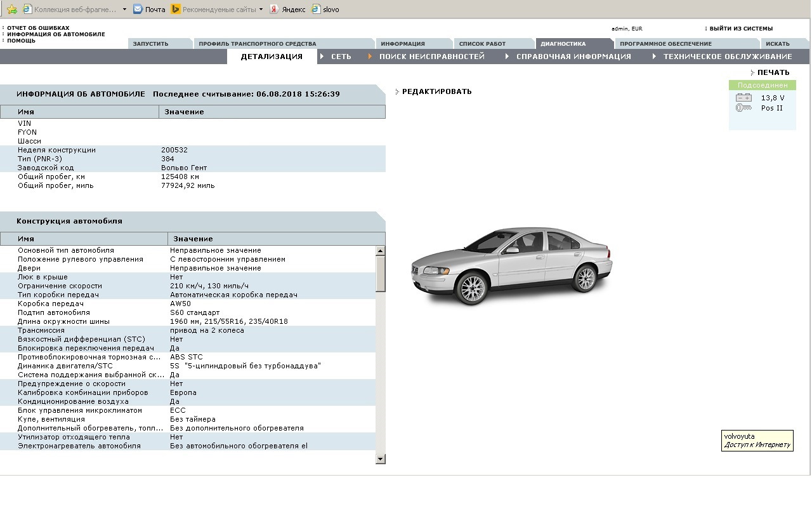The height and width of the screenshot is (508, 812).
Task: Click the volvoyuta internet access tooltip
Action: coord(757,441)
